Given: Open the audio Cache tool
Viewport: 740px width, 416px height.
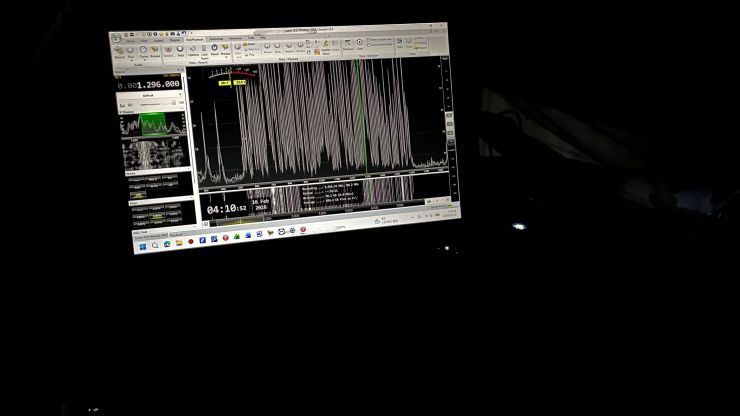Looking at the screenshot, I should tap(143, 51).
